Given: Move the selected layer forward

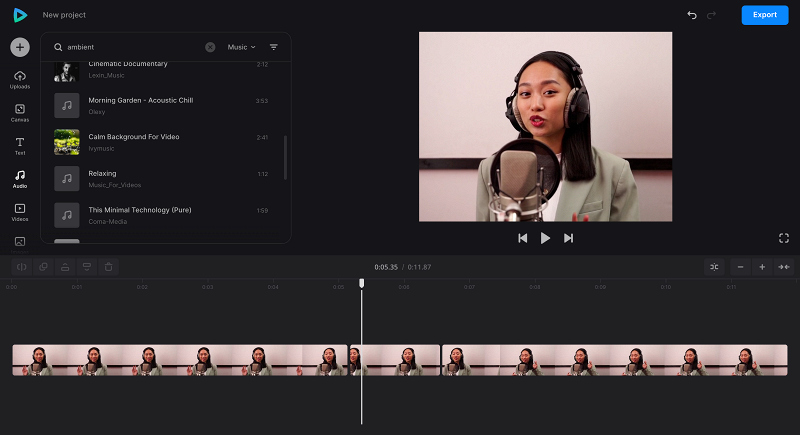Looking at the screenshot, I should tap(65, 267).
